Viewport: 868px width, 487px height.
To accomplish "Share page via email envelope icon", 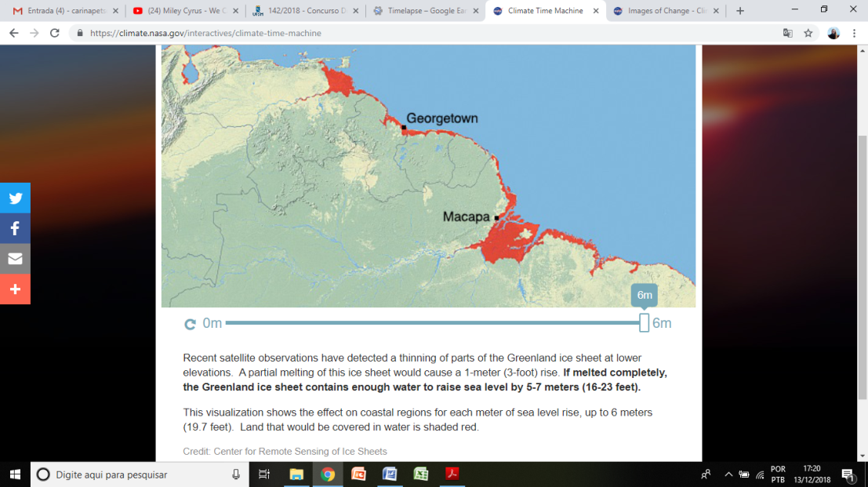I will (15, 259).
